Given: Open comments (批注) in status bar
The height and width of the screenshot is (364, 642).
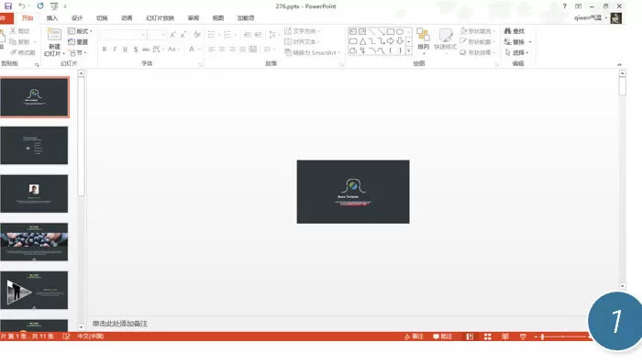Looking at the screenshot, I should point(443,336).
